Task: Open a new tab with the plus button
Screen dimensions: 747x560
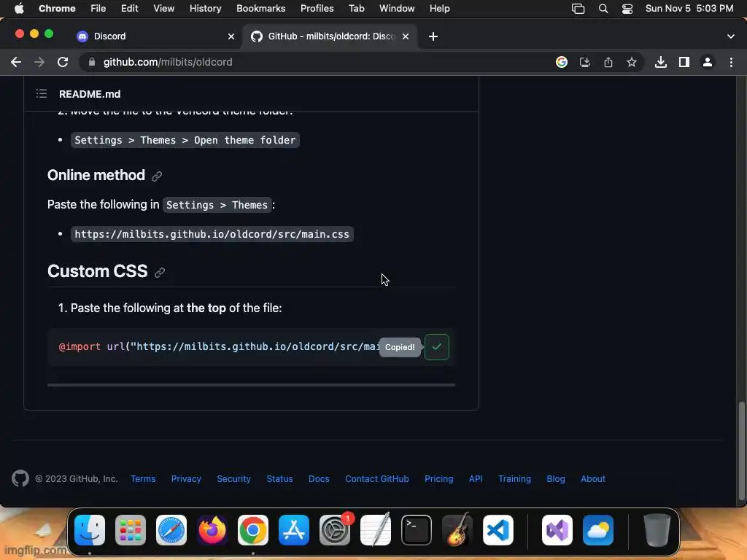Action: (433, 36)
